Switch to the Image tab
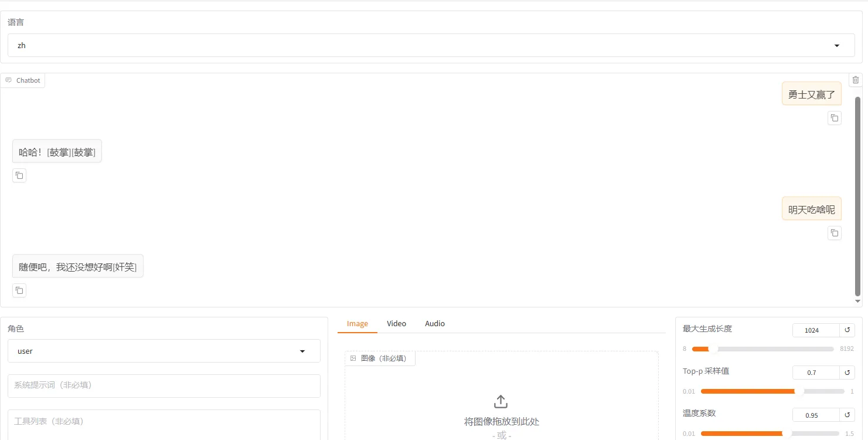The image size is (868, 440). 358,324
